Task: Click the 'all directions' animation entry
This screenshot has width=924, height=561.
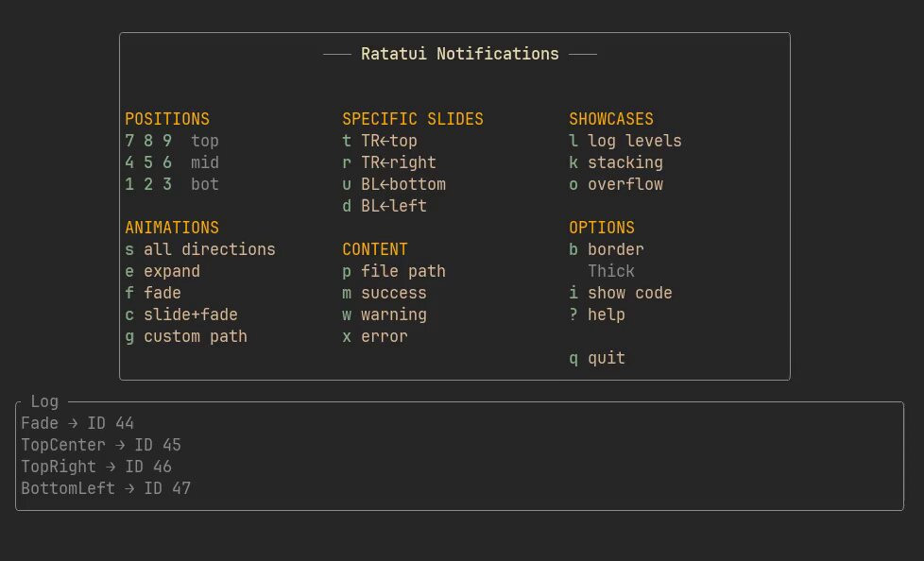Action: pyautogui.click(x=209, y=250)
